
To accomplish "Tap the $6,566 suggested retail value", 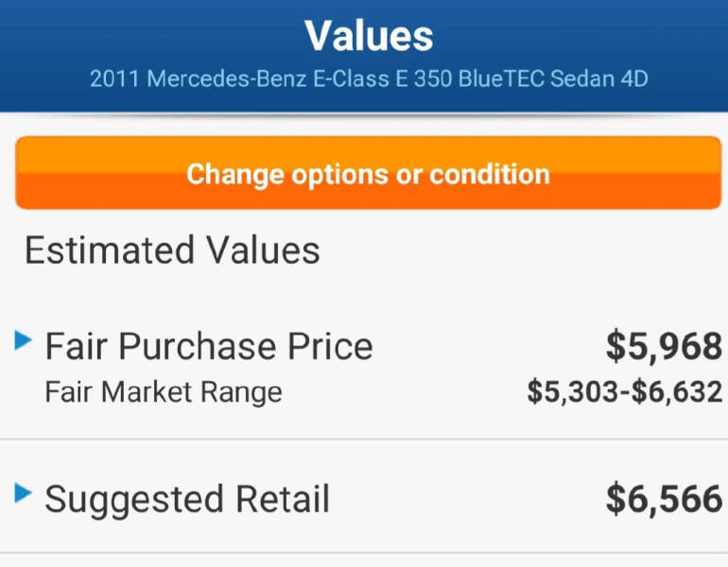I will pos(664,499).
